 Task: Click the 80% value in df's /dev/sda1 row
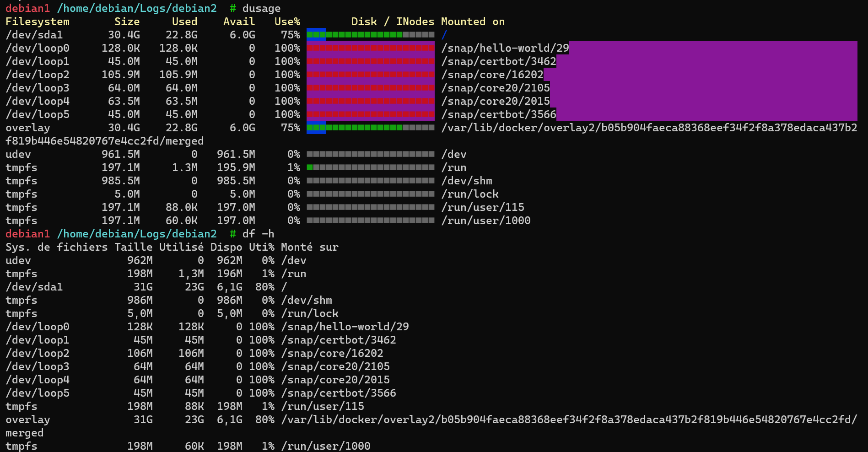(265, 287)
